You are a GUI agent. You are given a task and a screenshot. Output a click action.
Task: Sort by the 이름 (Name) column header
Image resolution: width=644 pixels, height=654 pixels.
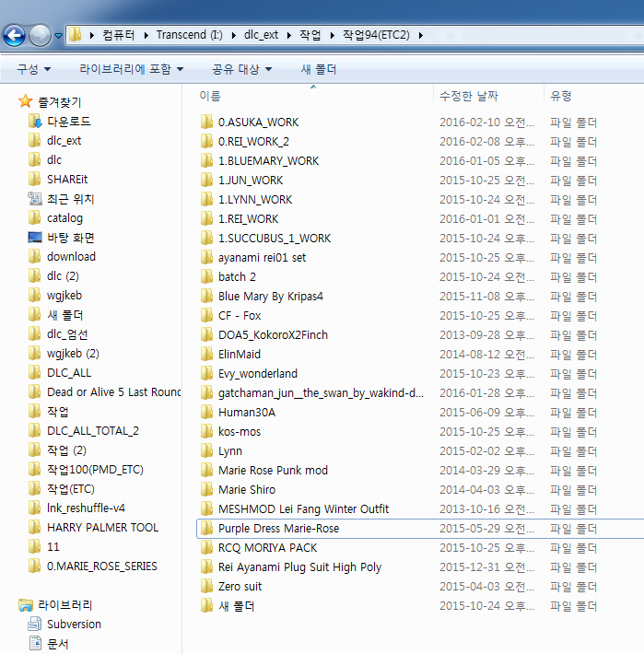[x=210, y=96]
